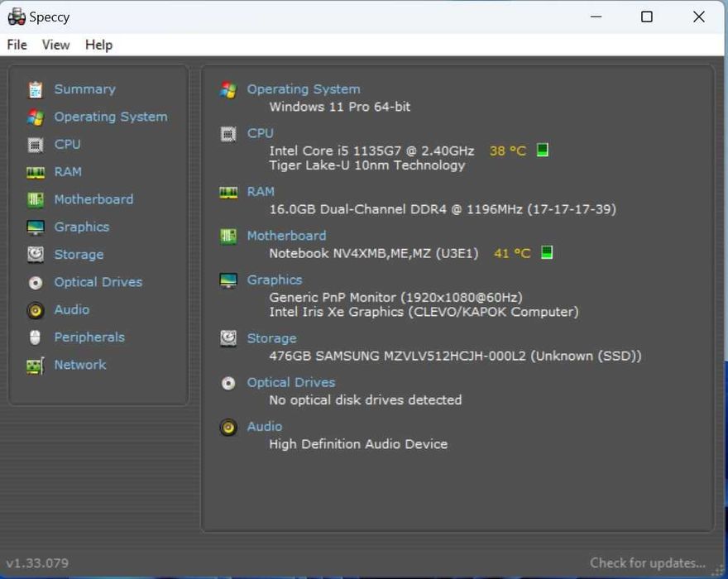
Task: Click the Audio speaker icon in sidebar
Action: 36,310
